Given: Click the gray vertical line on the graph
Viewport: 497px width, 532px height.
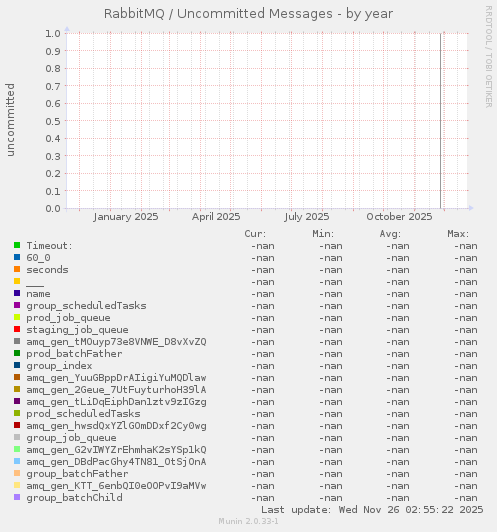Looking at the screenshot, I should [441, 121].
